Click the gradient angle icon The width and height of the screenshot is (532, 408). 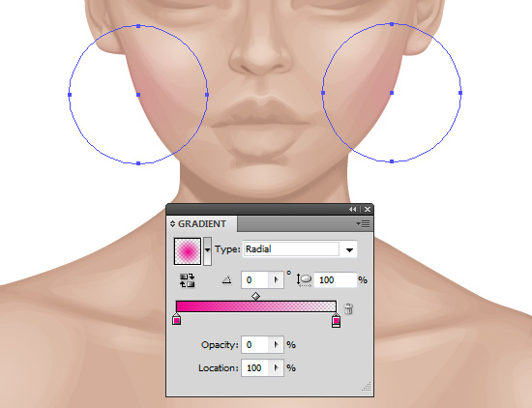[226, 280]
